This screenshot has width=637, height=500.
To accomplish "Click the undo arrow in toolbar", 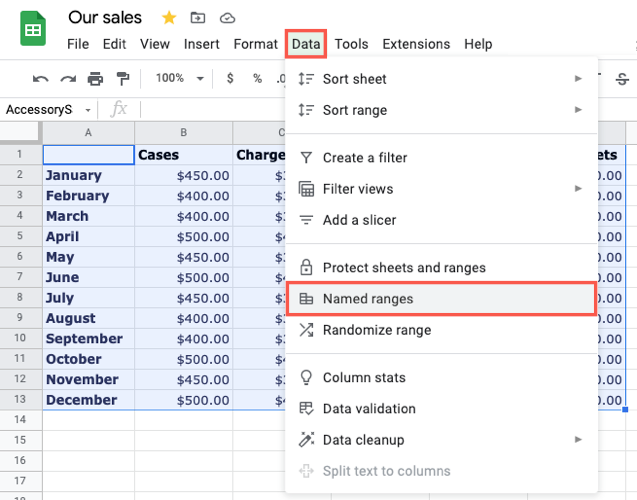I will pyautogui.click(x=40, y=78).
